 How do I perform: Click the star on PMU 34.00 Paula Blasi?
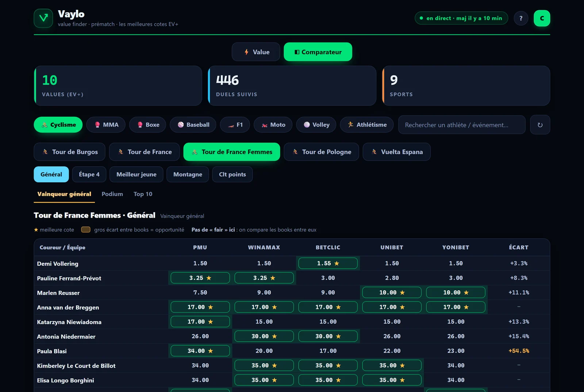[x=211, y=351]
